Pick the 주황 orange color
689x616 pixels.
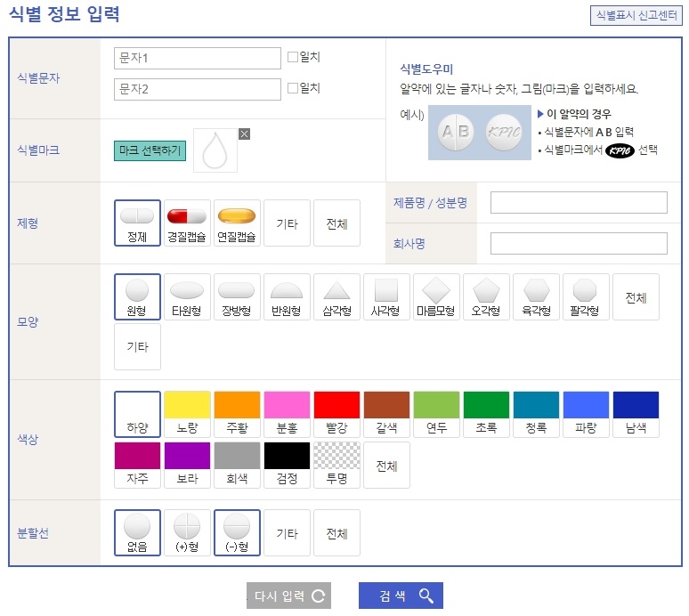(x=237, y=414)
